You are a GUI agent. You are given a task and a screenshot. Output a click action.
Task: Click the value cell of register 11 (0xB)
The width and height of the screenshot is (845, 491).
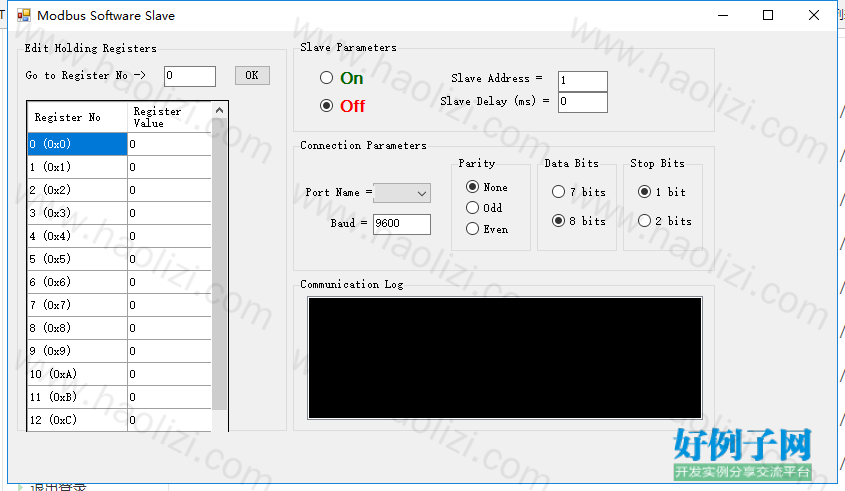(169, 397)
